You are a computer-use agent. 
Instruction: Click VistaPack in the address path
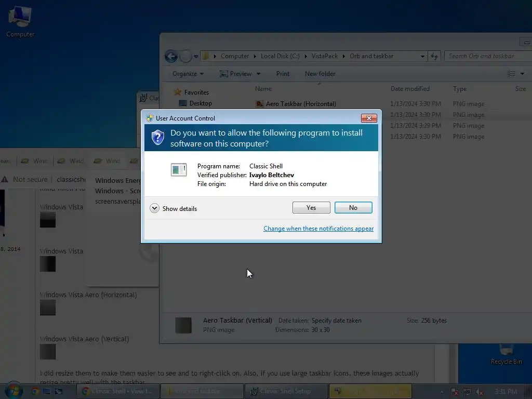point(324,56)
